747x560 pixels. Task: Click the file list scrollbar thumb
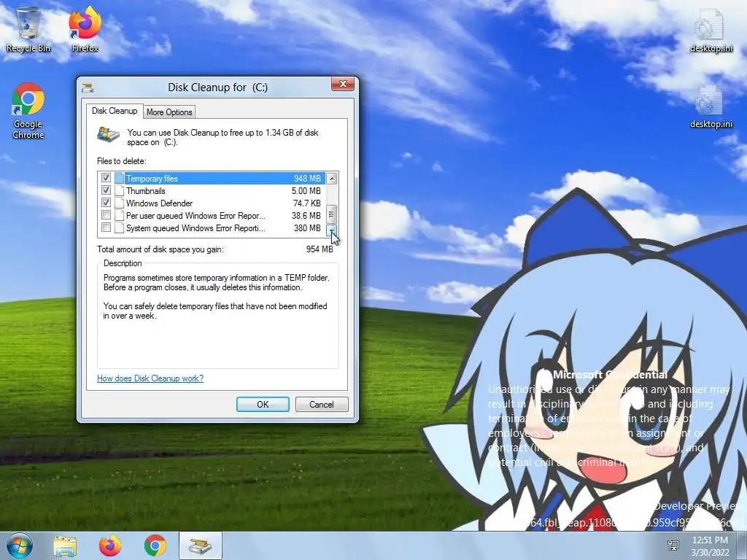click(x=332, y=214)
